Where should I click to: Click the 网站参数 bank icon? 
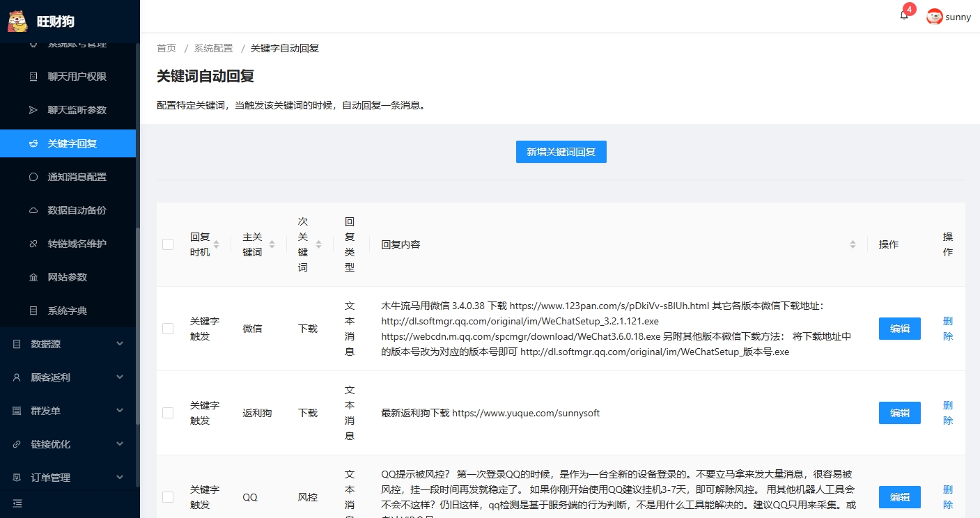pyautogui.click(x=33, y=277)
